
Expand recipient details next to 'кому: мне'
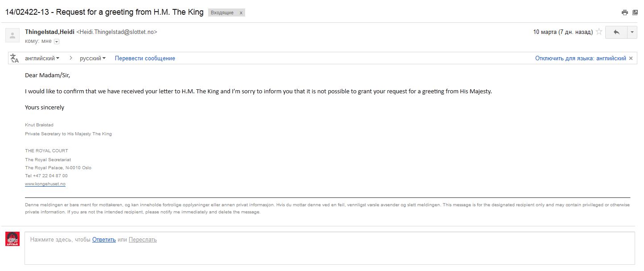click(57, 42)
